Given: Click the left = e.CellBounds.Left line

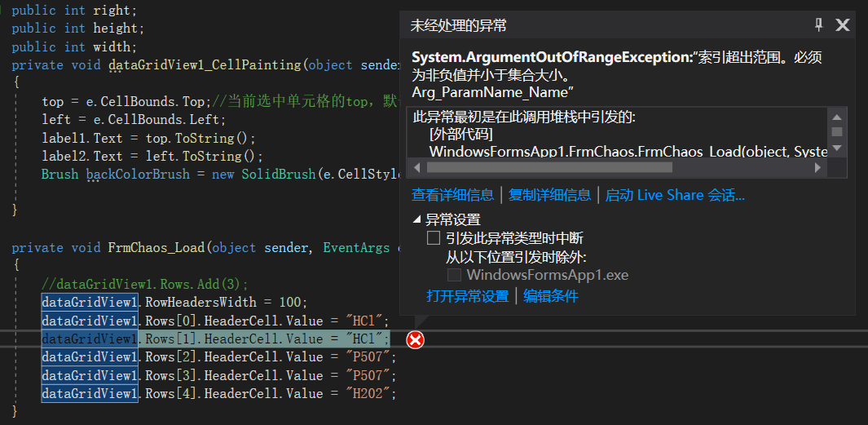Looking at the screenshot, I should click(134, 120).
